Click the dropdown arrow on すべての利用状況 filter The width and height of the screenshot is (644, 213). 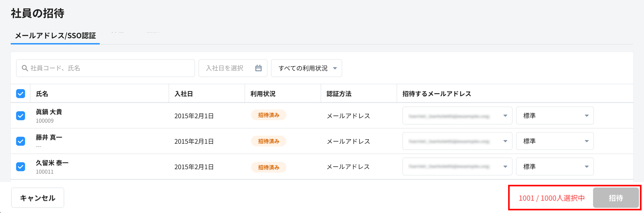(x=336, y=68)
